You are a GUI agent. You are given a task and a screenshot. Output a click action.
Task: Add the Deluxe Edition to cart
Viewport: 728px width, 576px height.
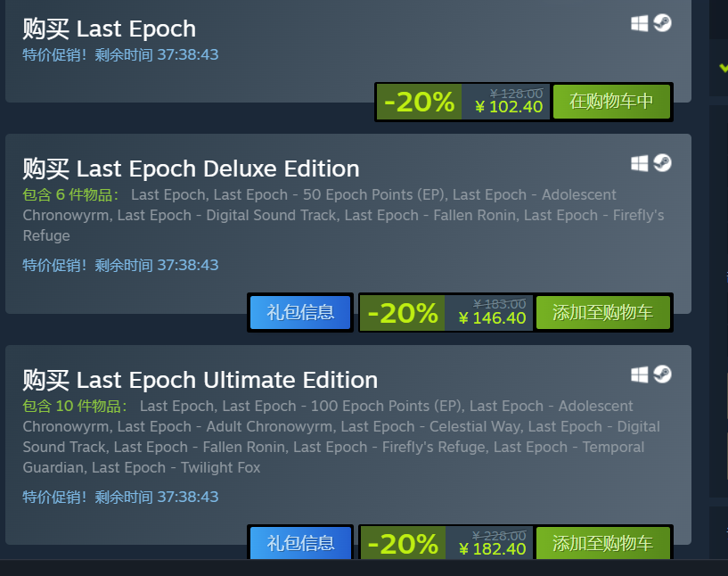602,312
